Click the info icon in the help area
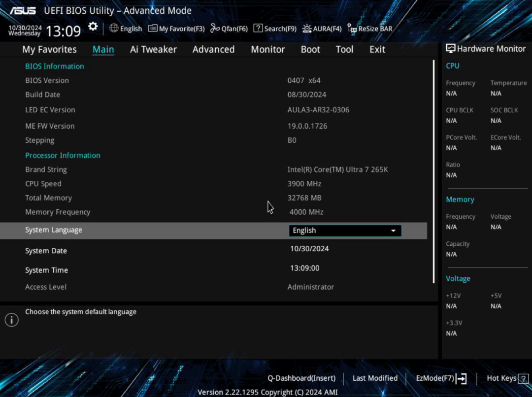This screenshot has width=532, height=397. point(11,320)
